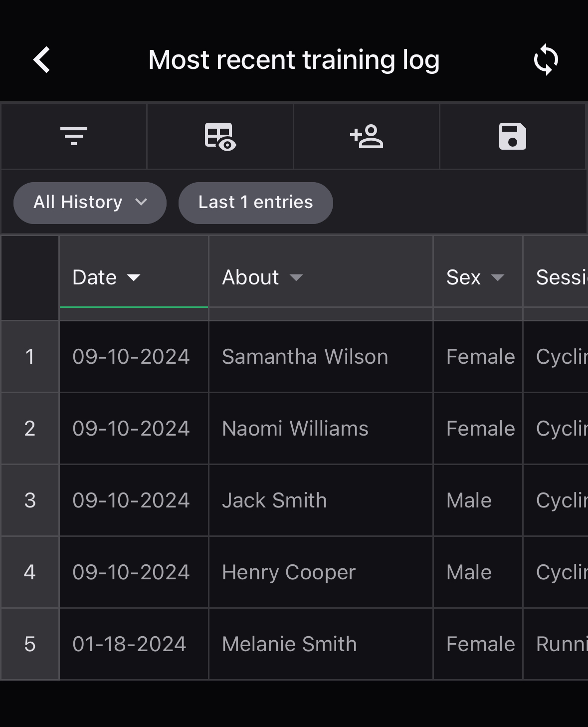Open the table view eye icon

[x=220, y=136]
